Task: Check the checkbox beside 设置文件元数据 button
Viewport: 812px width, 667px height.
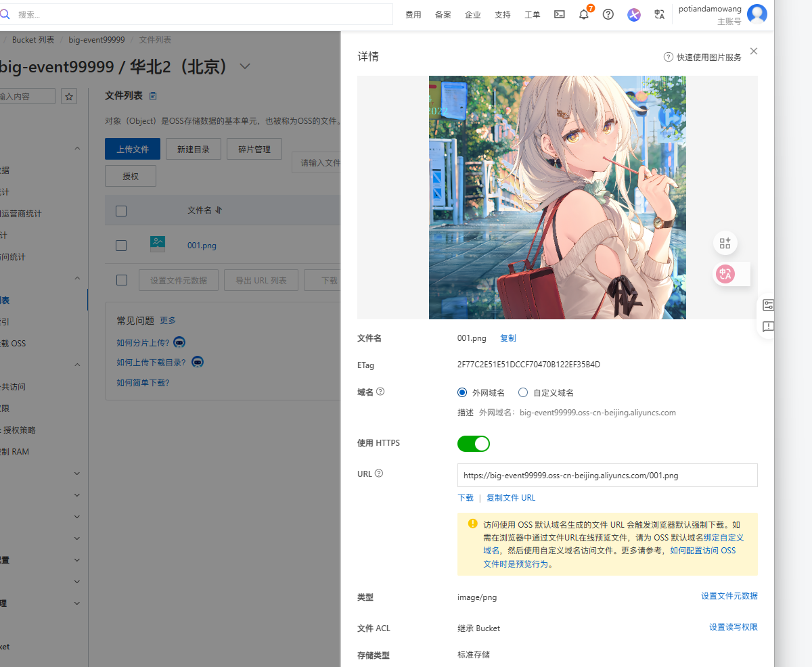Action: click(x=121, y=280)
